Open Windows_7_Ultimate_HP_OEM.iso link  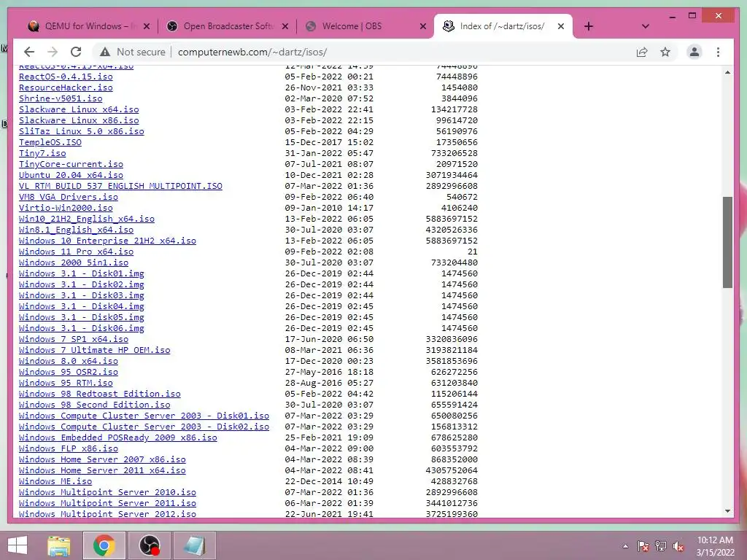coord(94,350)
